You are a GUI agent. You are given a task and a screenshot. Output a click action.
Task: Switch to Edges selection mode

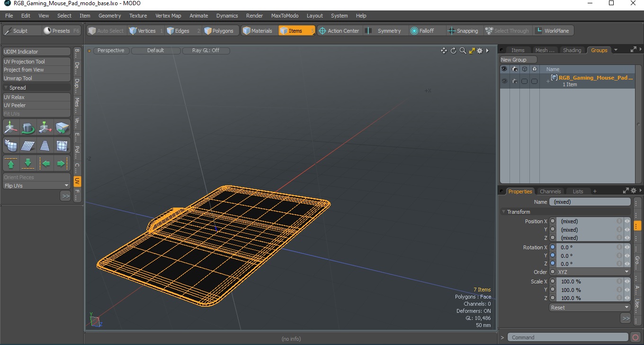(183, 31)
